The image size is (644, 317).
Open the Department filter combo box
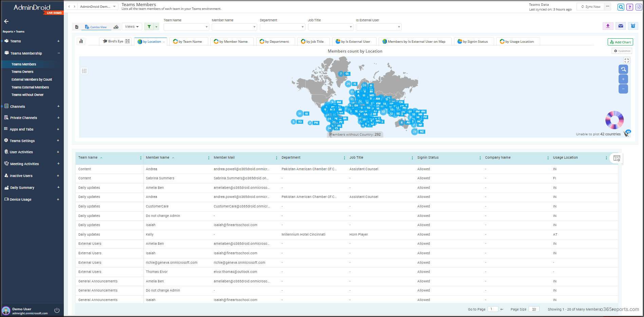pos(283,27)
